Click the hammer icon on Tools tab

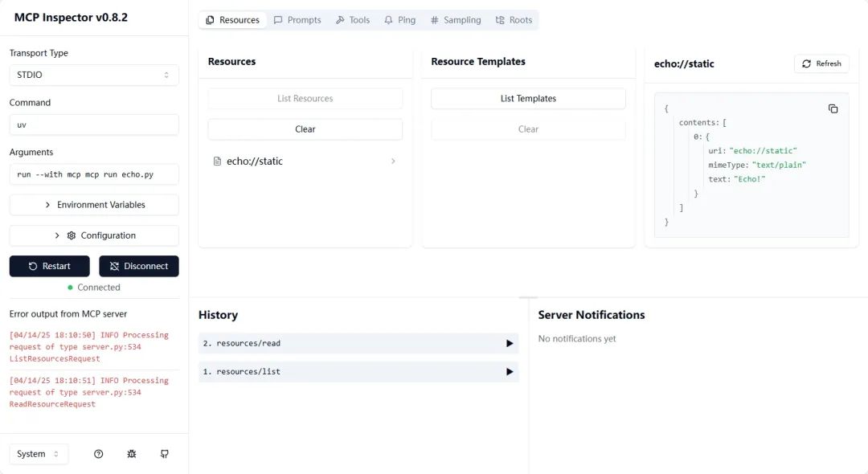(x=340, y=20)
